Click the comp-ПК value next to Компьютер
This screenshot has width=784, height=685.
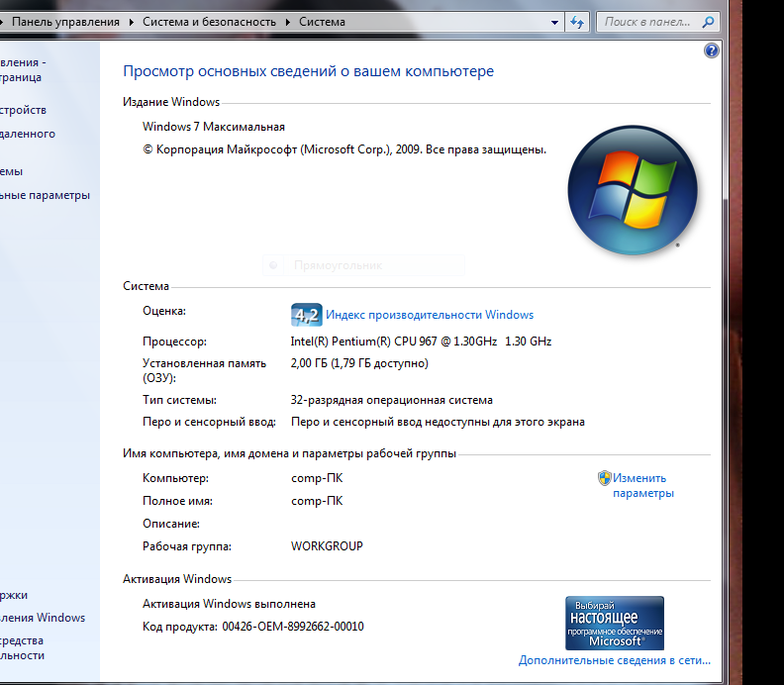pos(317,478)
